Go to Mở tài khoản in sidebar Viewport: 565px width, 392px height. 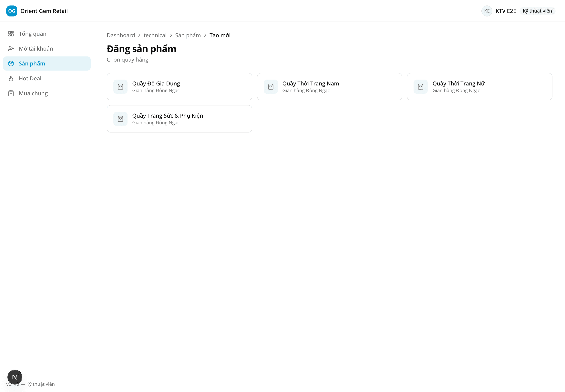(x=47, y=49)
